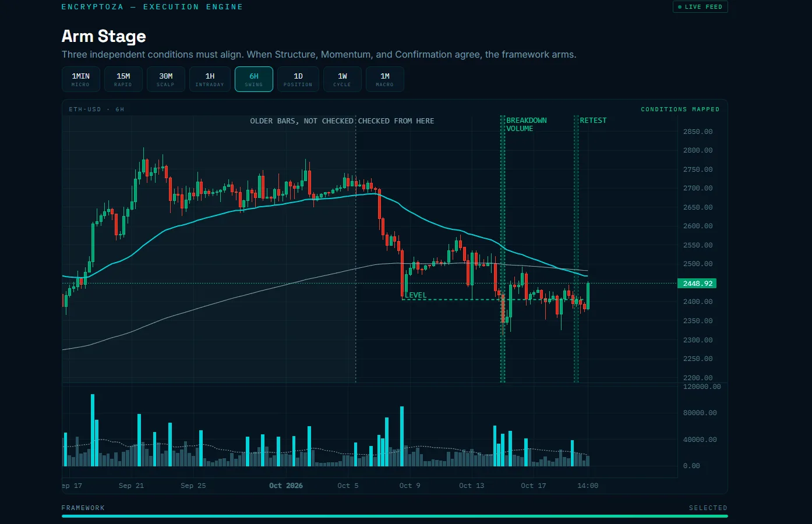Choose the 30M Scalp timeframe

point(166,79)
